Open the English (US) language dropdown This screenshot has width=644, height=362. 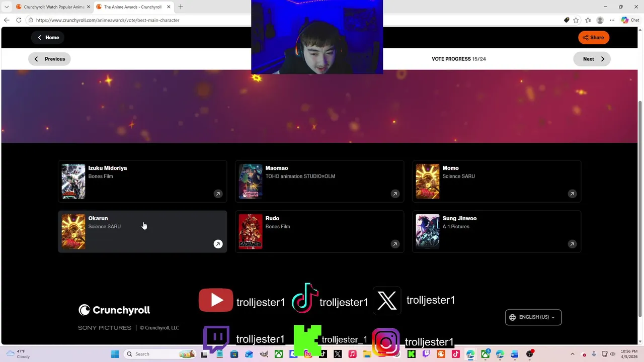(533, 317)
